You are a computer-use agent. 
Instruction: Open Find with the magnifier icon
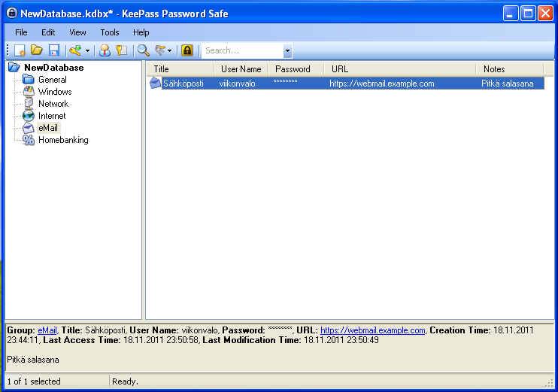click(144, 50)
